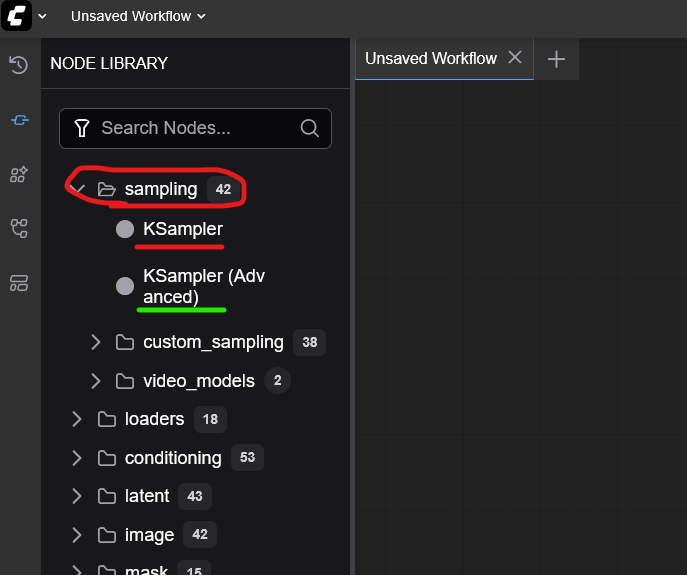Image resolution: width=687 pixels, height=575 pixels.
Task: Open the ComfyUI logo menu
Action: pyautogui.click(x=18, y=17)
